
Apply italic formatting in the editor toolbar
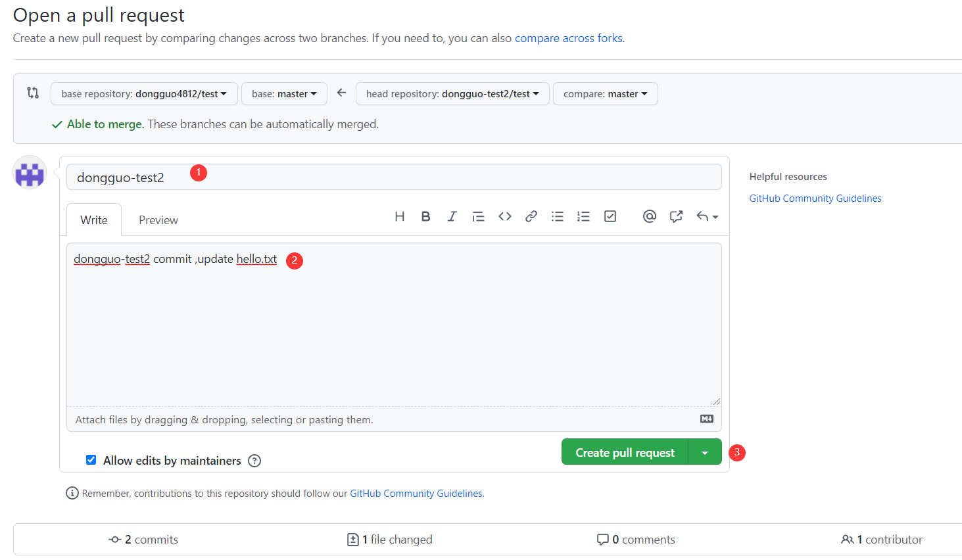tap(452, 216)
